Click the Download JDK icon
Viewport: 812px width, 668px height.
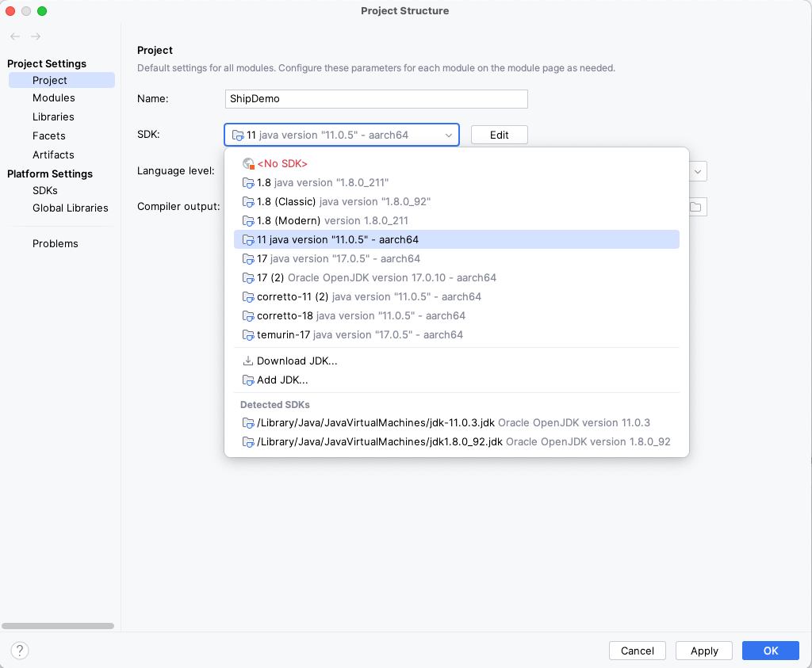tap(248, 361)
